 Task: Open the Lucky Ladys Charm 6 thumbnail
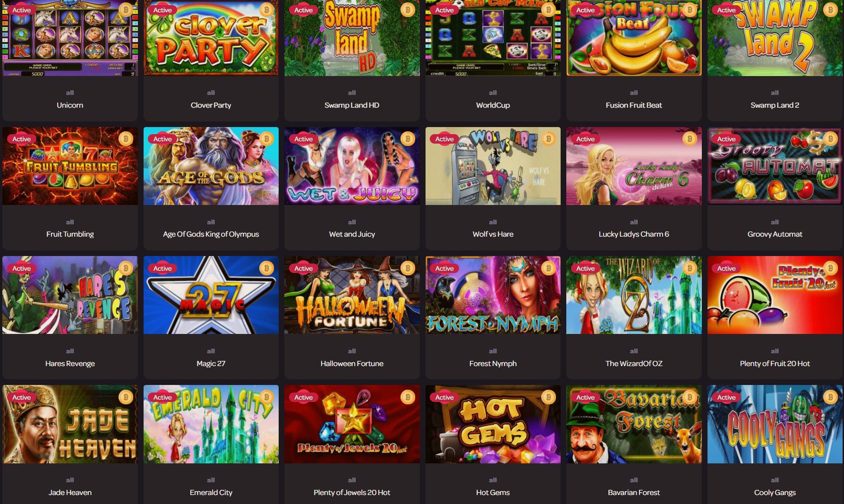pos(634,166)
